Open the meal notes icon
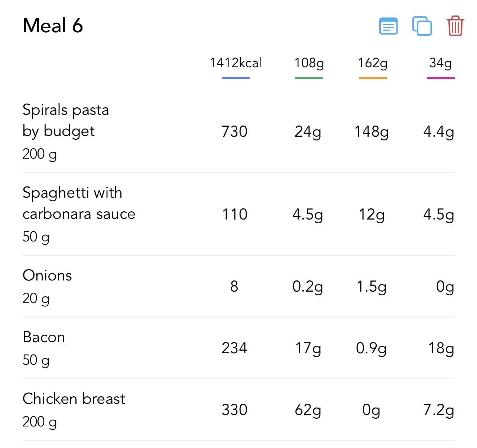477x448 pixels. pyautogui.click(x=388, y=26)
